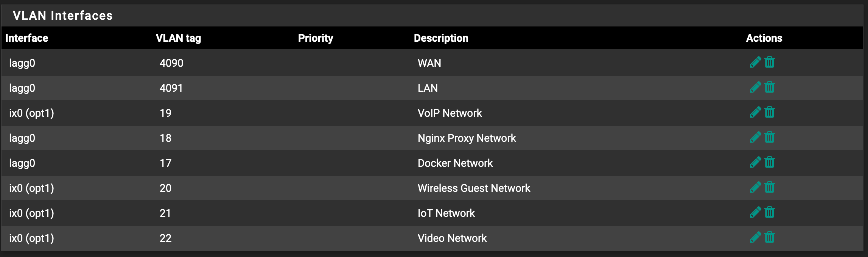This screenshot has width=868, height=257.
Task: Edit the VoIP Network VLAN
Action: click(755, 112)
